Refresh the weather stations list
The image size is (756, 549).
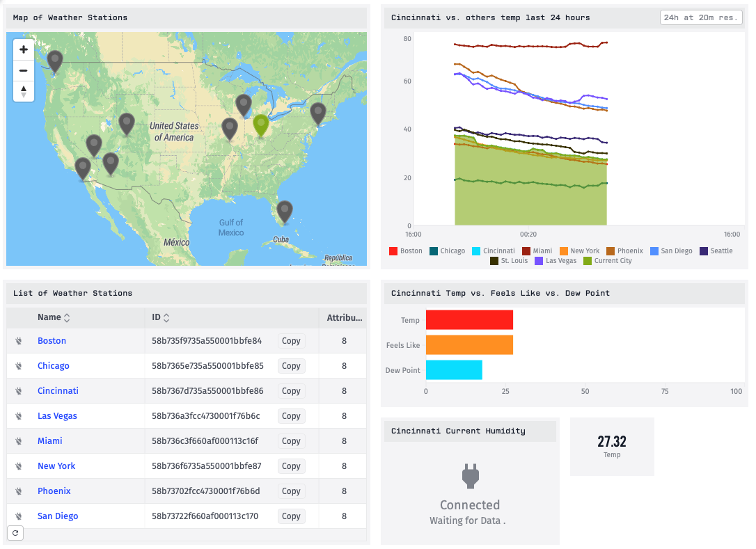pyautogui.click(x=15, y=532)
